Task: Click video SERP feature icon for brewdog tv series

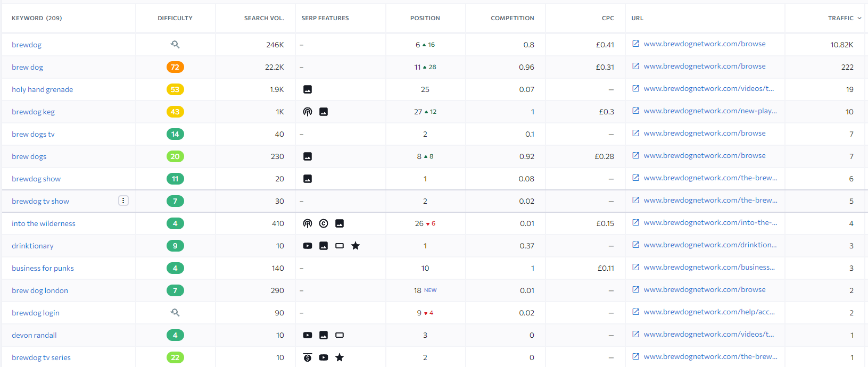Action: pos(324,357)
